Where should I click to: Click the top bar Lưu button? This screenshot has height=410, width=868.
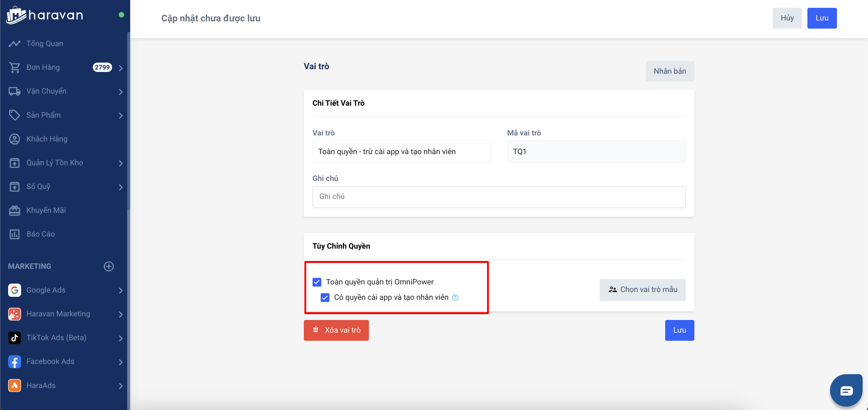pos(822,18)
